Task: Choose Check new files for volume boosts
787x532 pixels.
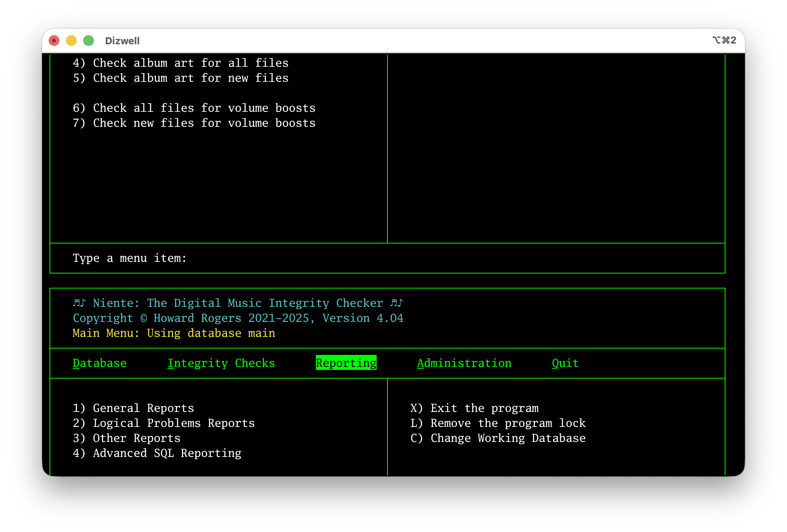Action: point(194,123)
